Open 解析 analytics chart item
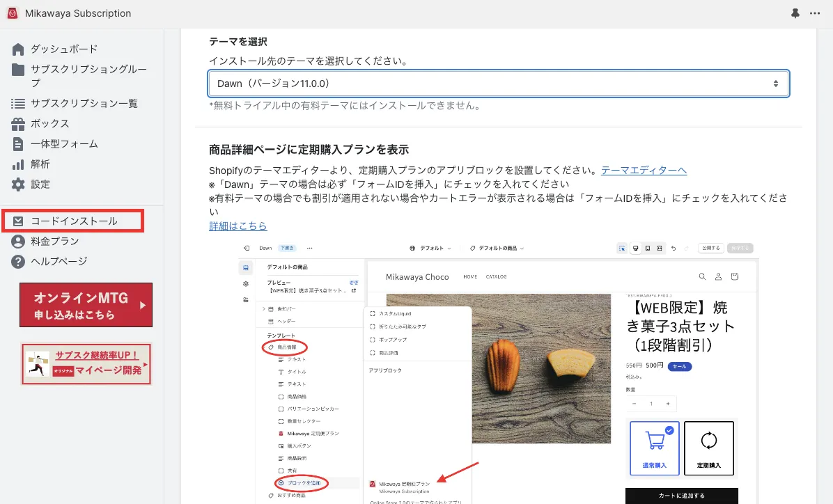833x504 pixels. tap(31, 164)
